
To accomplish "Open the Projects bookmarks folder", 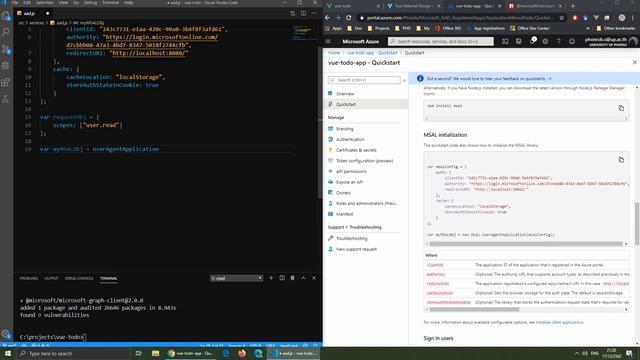I will point(378,29).
